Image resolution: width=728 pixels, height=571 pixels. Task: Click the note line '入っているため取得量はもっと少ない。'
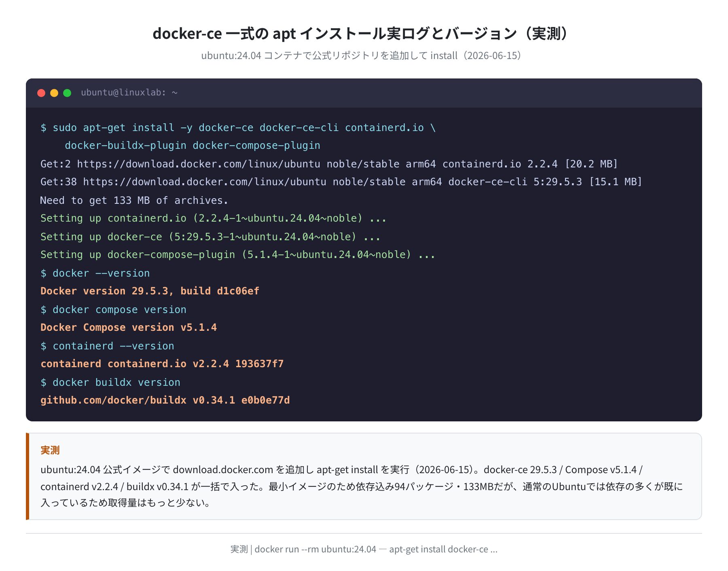coord(126,503)
